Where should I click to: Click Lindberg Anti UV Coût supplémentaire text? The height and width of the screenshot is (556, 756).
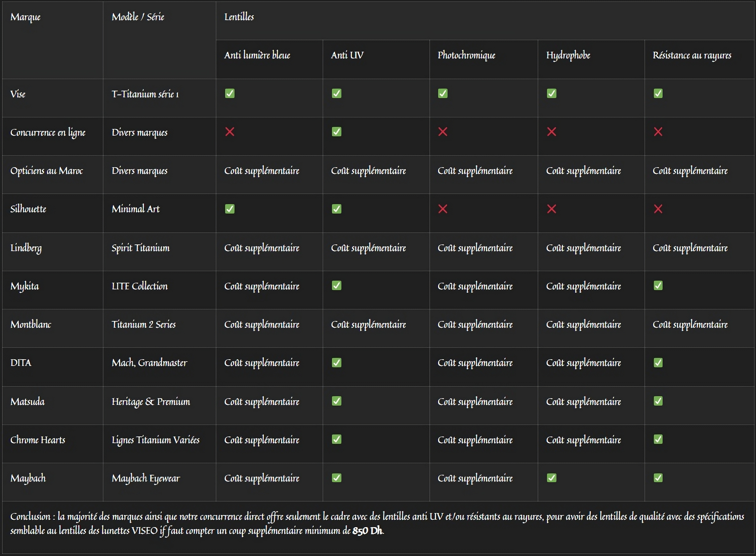tap(368, 248)
